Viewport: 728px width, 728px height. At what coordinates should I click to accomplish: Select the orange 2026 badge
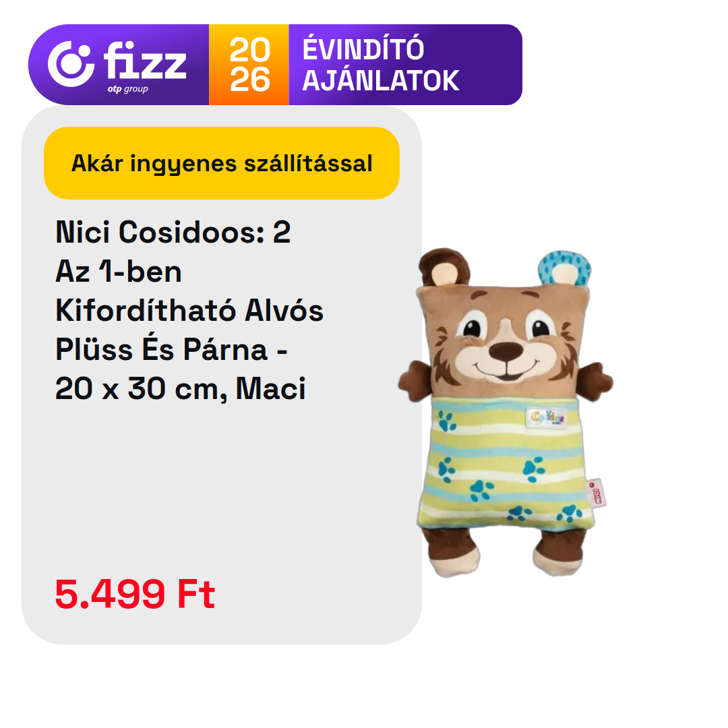coord(249,65)
